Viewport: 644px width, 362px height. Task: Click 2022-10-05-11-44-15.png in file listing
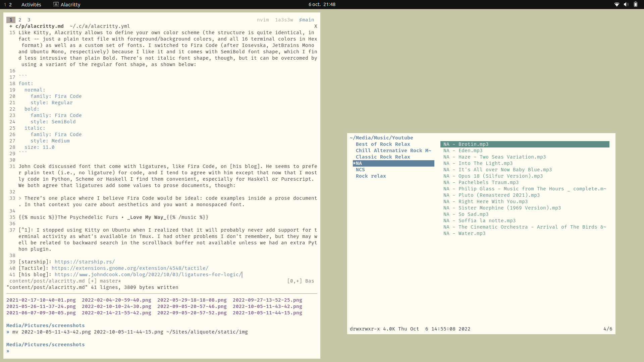point(267,313)
